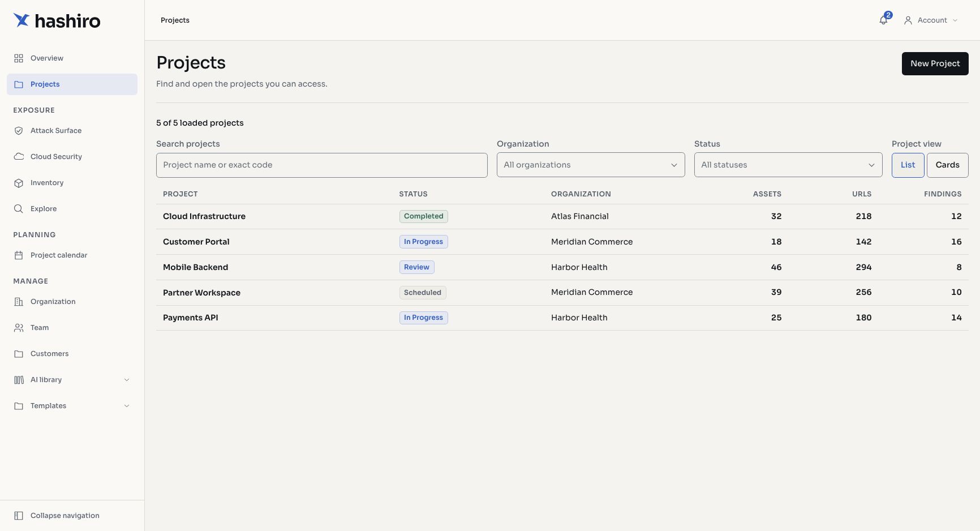
Task: Open the Account menu chevron
Action: pyautogui.click(x=955, y=20)
